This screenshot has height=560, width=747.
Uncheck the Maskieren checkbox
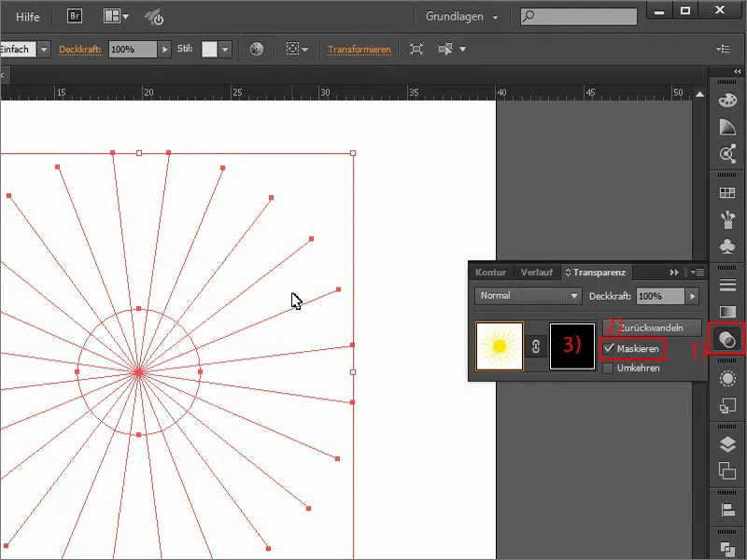(609, 348)
